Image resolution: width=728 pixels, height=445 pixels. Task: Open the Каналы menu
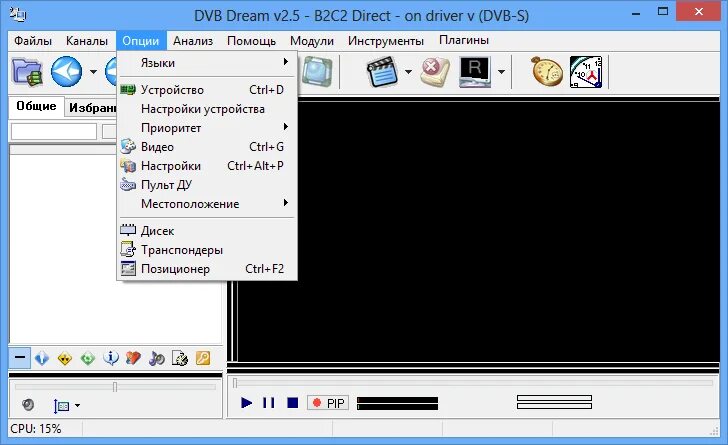click(87, 41)
